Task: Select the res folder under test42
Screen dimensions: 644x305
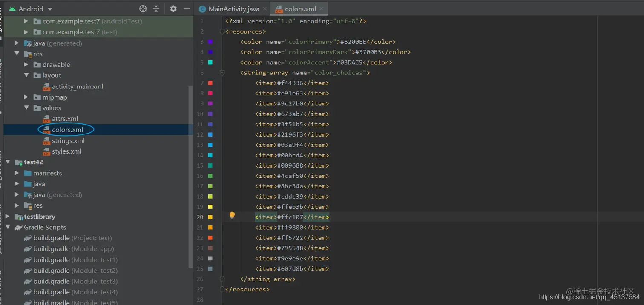Action: (33, 205)
